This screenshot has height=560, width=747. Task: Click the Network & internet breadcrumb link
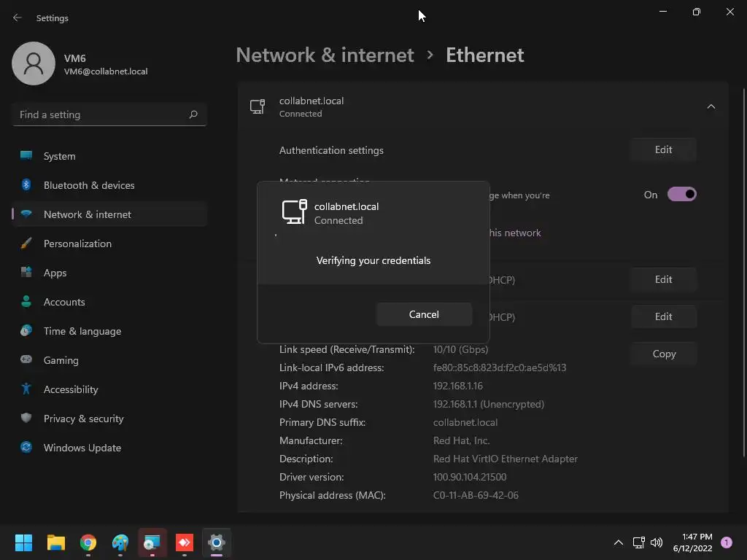[x=325, y=55]
